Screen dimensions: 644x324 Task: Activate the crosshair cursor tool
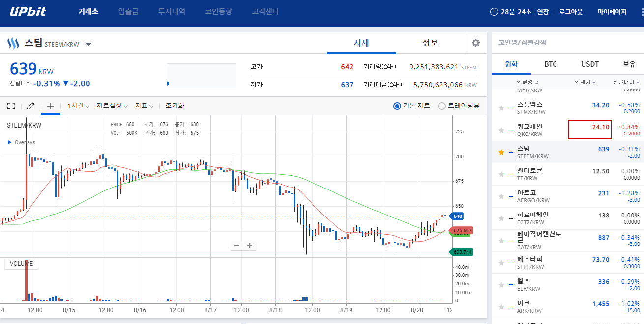[50, 106]
